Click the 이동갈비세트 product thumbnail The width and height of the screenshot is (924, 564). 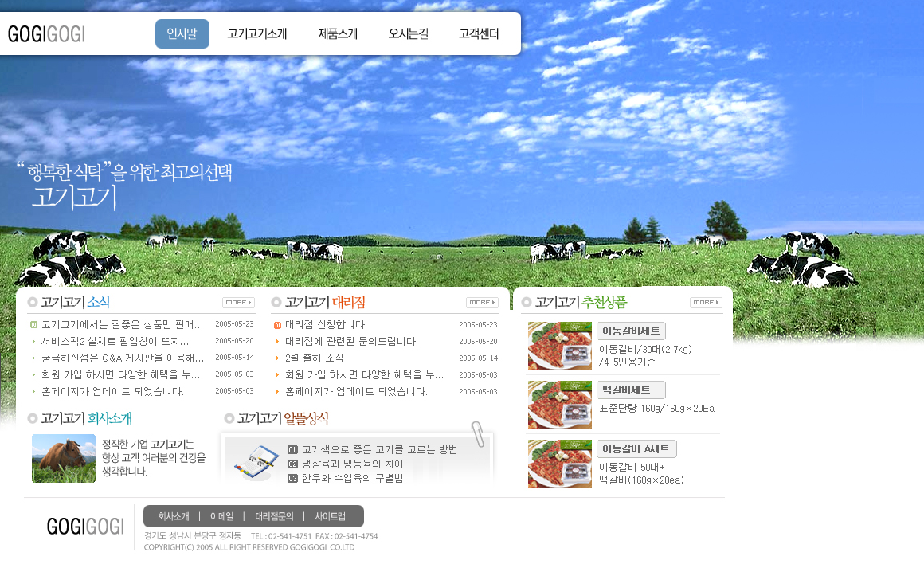click(x=560, y=346)
